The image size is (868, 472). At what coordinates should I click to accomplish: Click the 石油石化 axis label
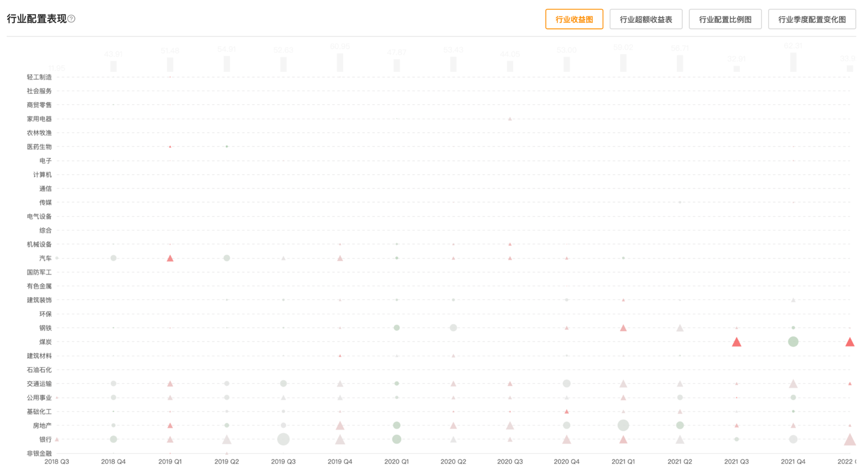click(40, 370)
